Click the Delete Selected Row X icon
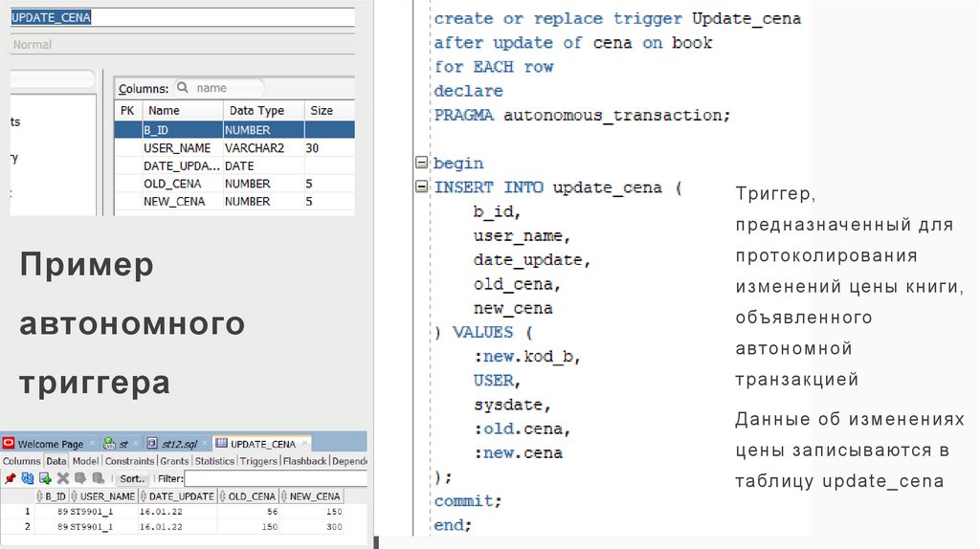This screenshot has height=549, width=980. tap(63, 478)
